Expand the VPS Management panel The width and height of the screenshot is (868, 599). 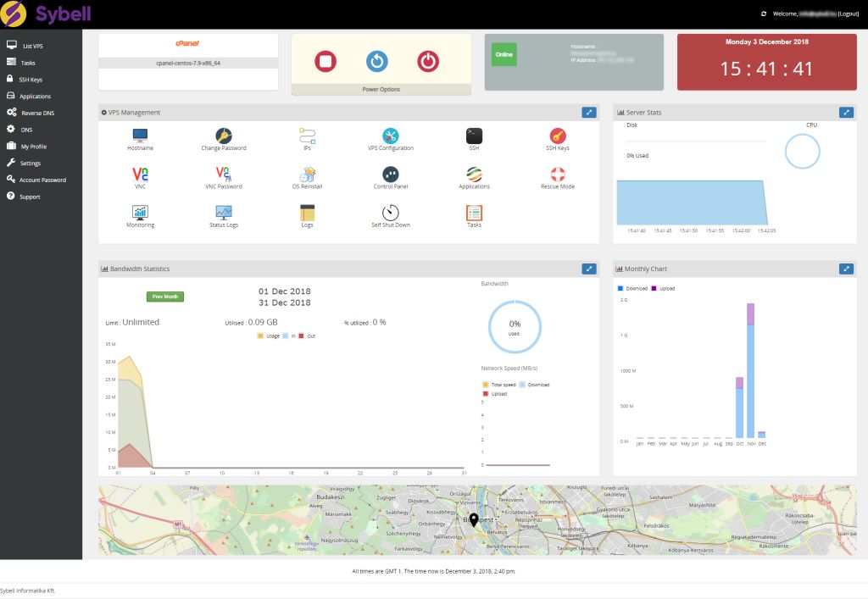pyautogui.click(x=589, y=112)
